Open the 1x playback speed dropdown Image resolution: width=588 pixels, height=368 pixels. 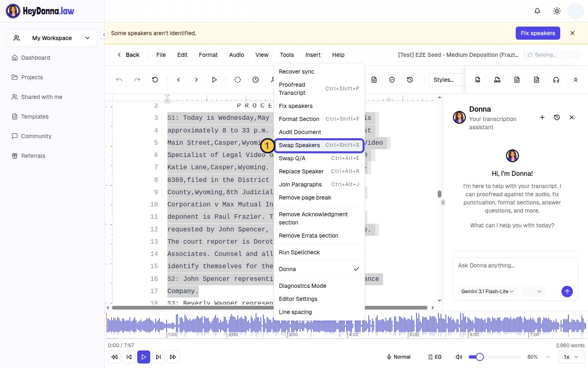(x=571, y=357)
